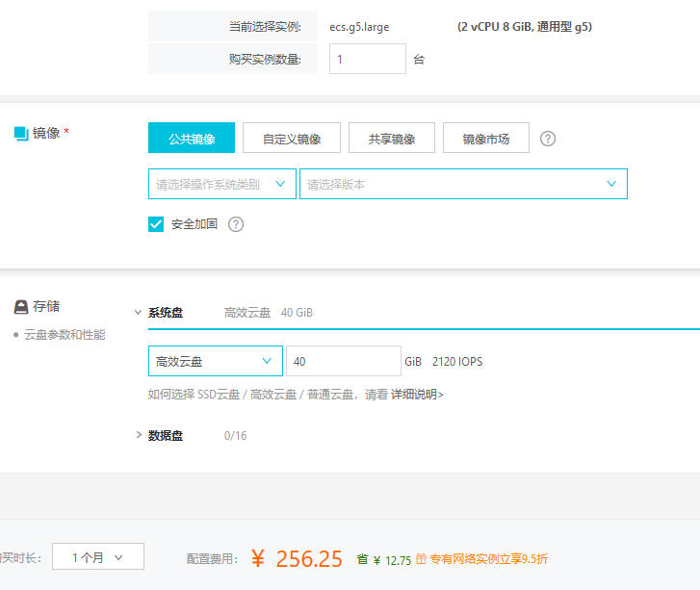Select the 公共镜像 tab
700x590 pixels.
click(192, 139)
